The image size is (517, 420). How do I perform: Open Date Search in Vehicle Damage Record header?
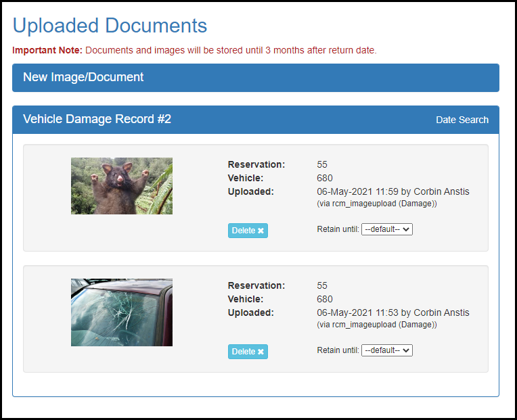462,120
